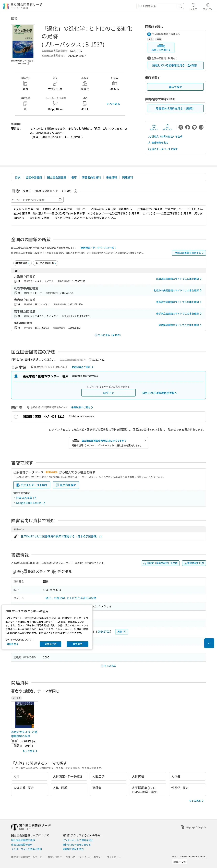Click 他のデータベースで探す search link
Image resolution: width=217 pixels, height=868 pixels.
(x=163, y=149)
